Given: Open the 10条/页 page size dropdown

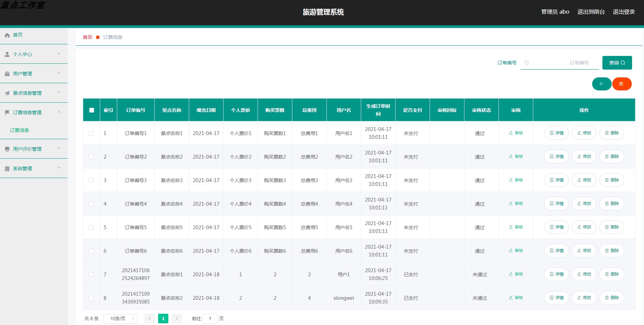Looking at the screenshot, I should pyautogui.click(x=120, y=319).
